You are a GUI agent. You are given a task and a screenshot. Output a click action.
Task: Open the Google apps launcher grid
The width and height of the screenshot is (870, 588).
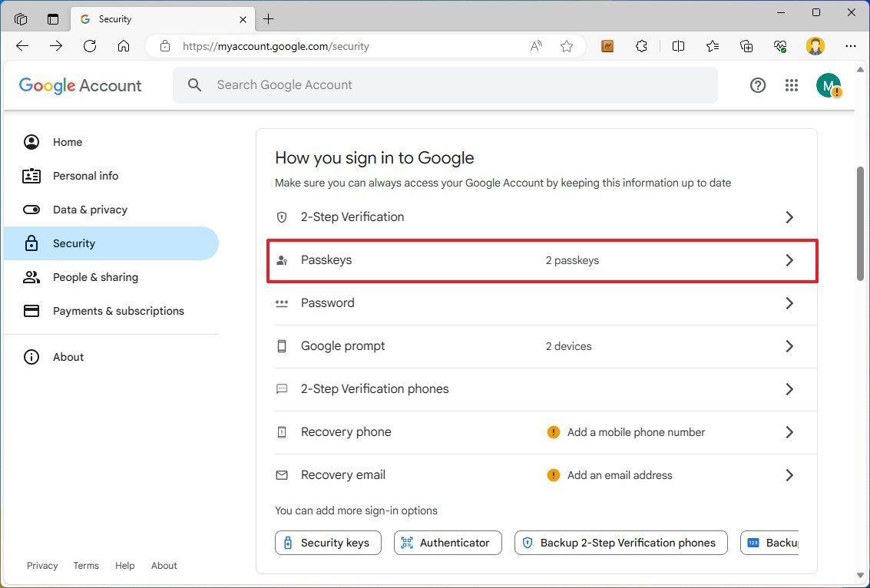point(792,85)
